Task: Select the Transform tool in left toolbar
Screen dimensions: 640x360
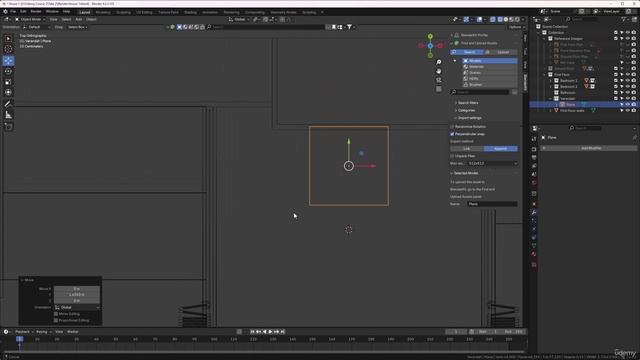Action: 8,92
